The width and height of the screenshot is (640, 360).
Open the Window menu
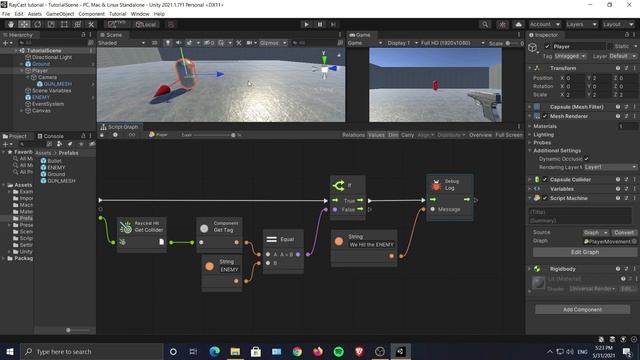point(140,14)
